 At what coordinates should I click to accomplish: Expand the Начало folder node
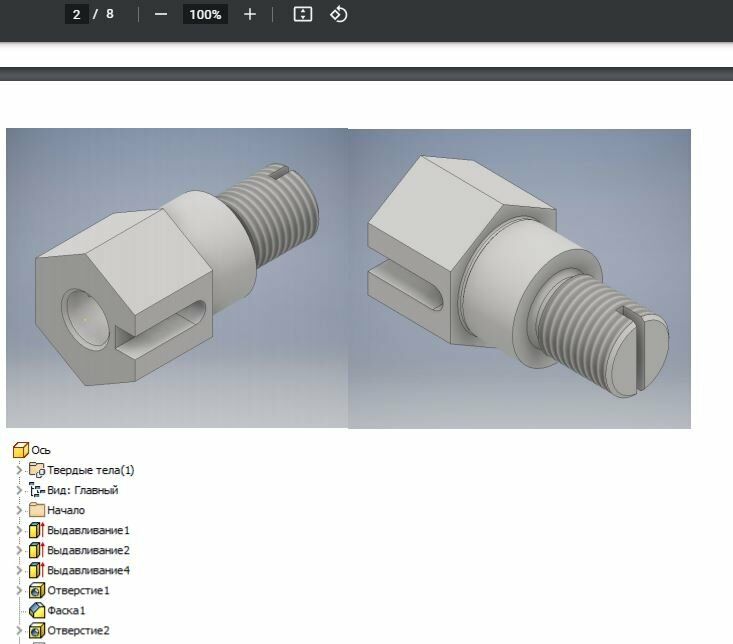tap(19, 510)
